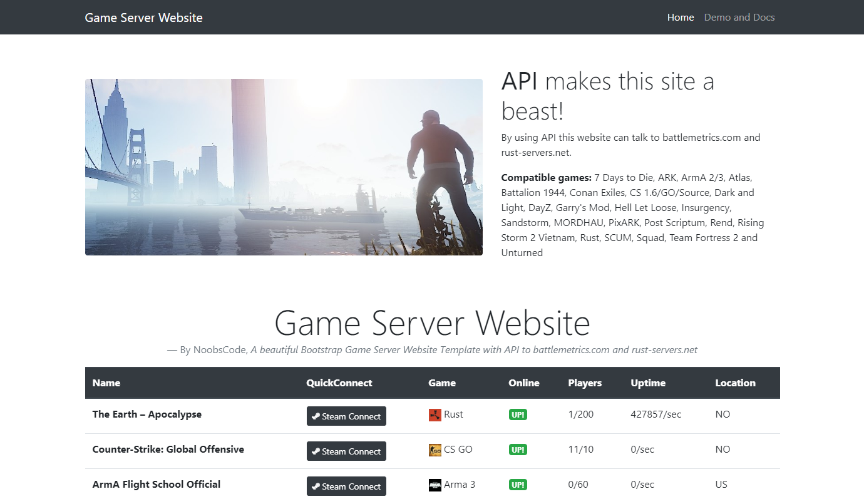Click the 11/10 players value
Screen dimensions: 864x504
580,450
